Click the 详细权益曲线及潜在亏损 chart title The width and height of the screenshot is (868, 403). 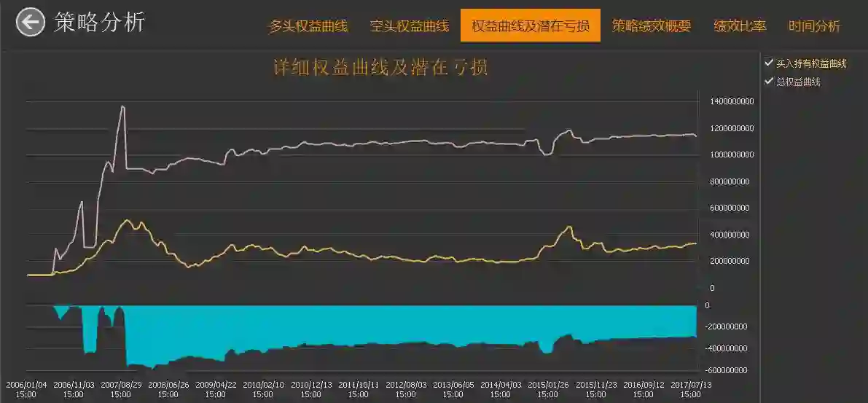381,68
